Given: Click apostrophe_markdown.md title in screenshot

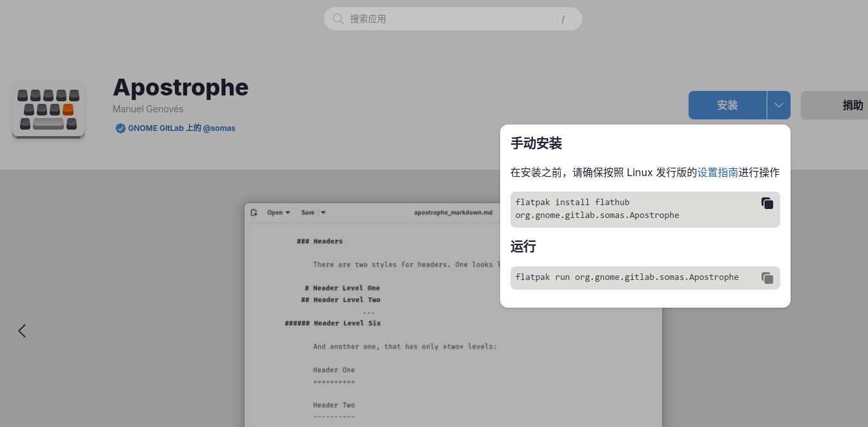Looking at the screenshot, I should pos(453,212).
